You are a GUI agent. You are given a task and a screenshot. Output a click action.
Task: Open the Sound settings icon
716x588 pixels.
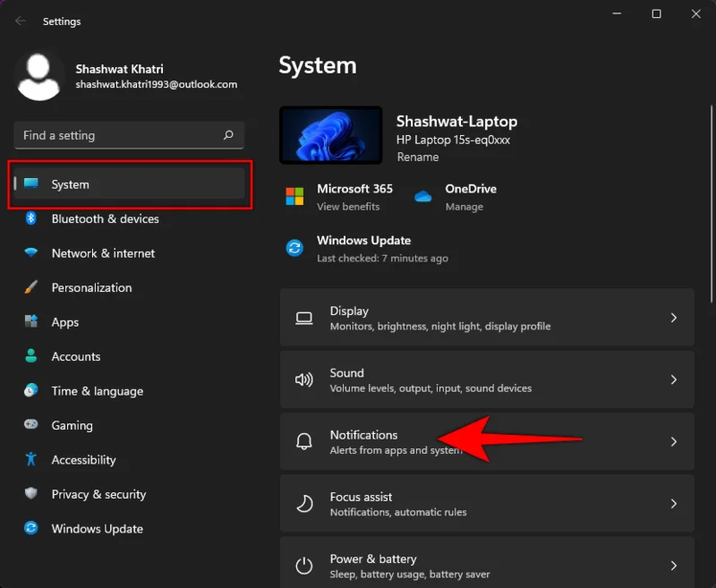(303, 379)
